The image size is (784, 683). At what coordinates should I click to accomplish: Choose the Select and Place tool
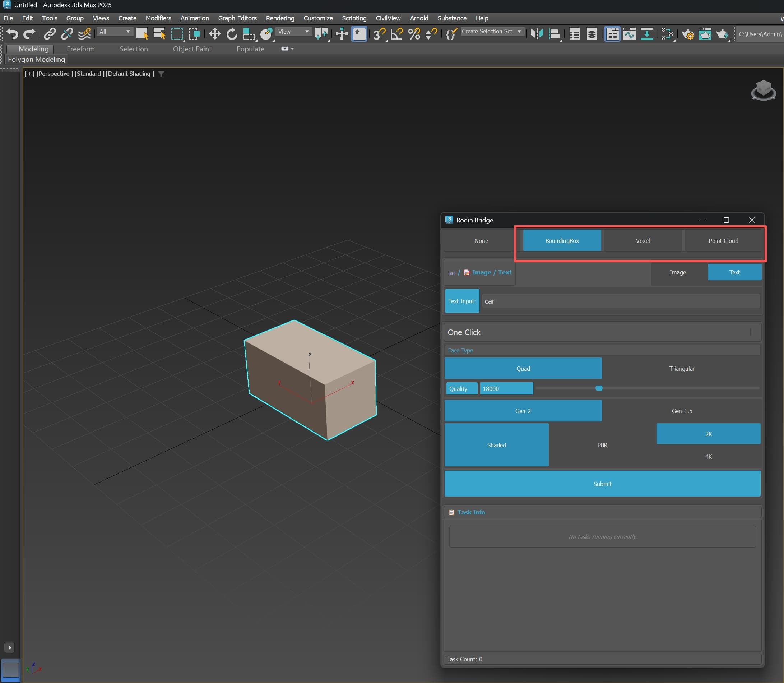266,34
